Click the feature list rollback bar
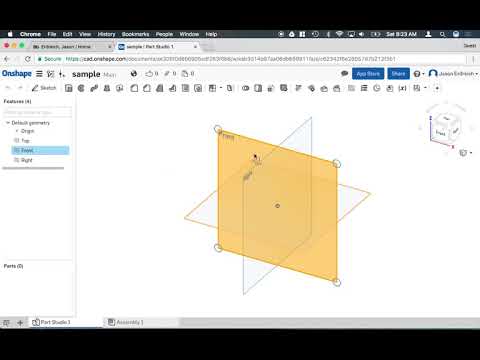Viewport: 480px width, 360px height. pyautogui.click(x=33, y=168)
